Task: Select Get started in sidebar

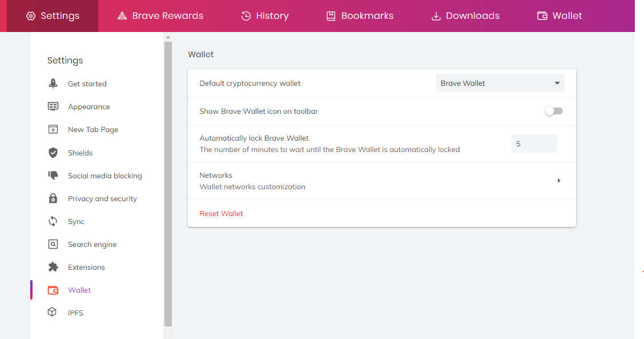Action: coord(87,83)
